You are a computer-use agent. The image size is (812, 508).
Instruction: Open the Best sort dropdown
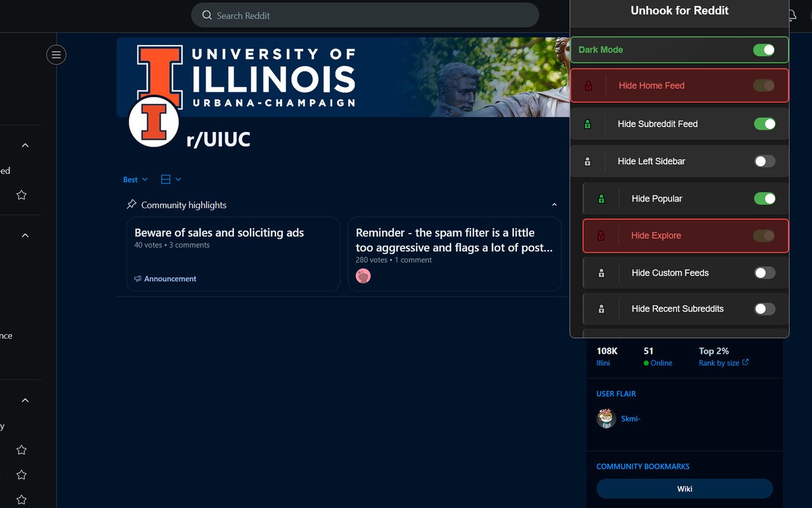135,180
